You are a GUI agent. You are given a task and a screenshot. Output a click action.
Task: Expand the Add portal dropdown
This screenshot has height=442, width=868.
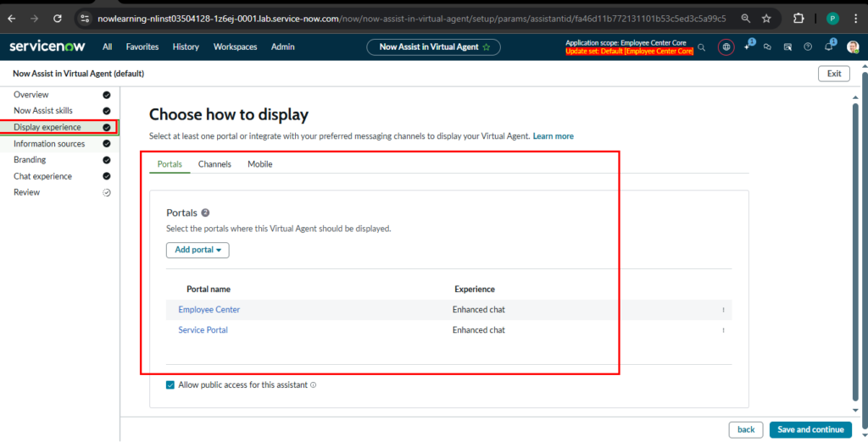coord(198,250)
